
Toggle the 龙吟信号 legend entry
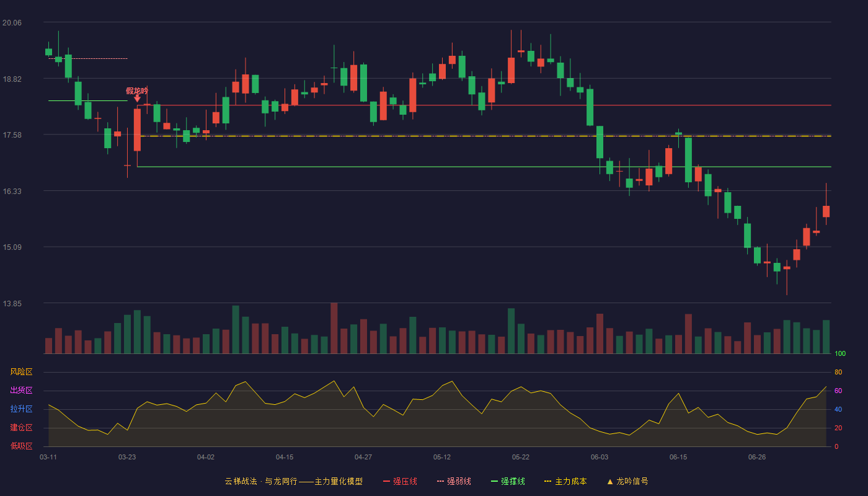[x=627, y=481]
